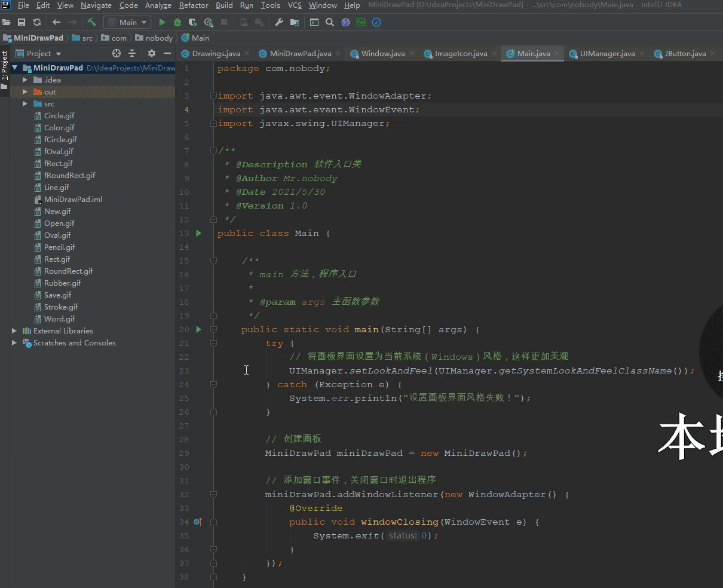Open Project Structure toolbar icon
This screenshot has width=723, height=588.
tap(295, 22)
